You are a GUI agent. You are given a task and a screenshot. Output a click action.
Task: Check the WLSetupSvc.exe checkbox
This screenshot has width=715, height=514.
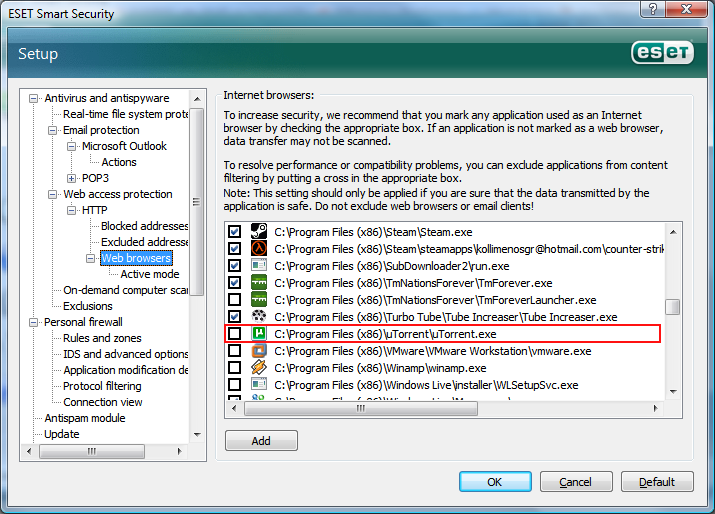click(x=234, y=384)
